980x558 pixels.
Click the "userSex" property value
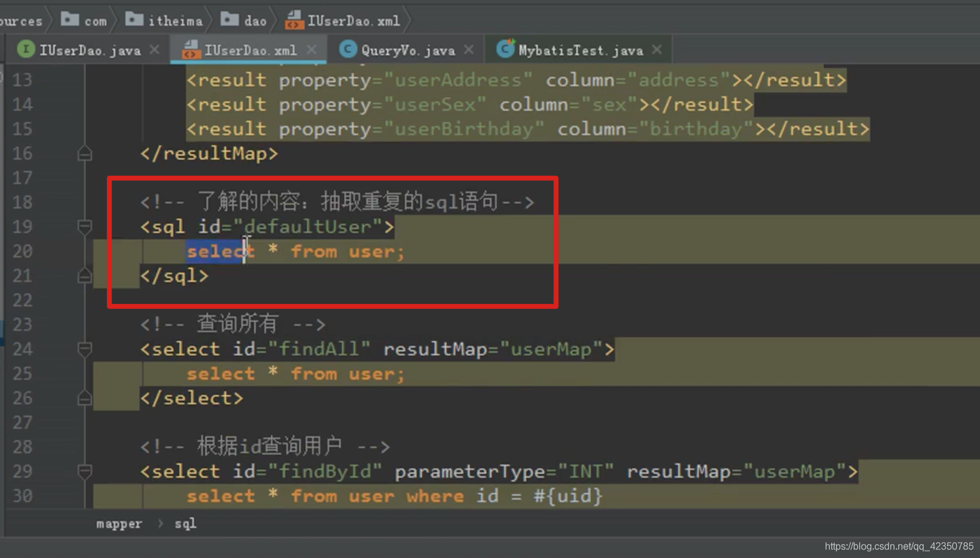coord(435,104)
